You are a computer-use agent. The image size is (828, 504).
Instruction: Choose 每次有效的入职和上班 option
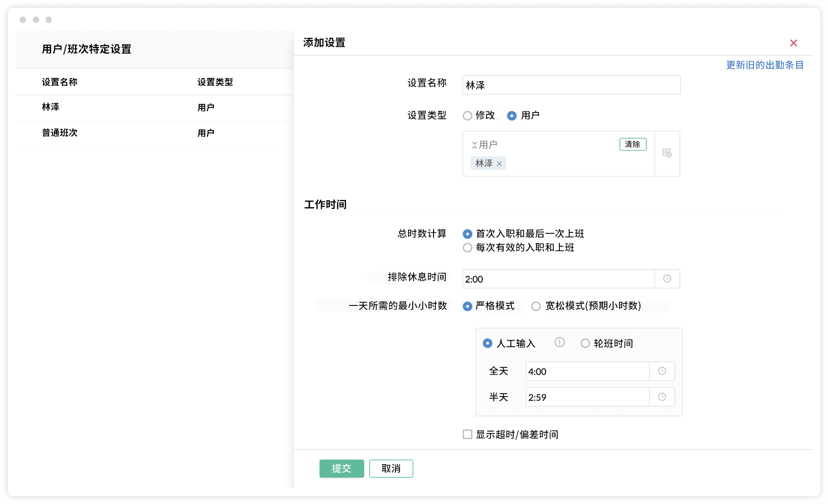tap(468, 248)
